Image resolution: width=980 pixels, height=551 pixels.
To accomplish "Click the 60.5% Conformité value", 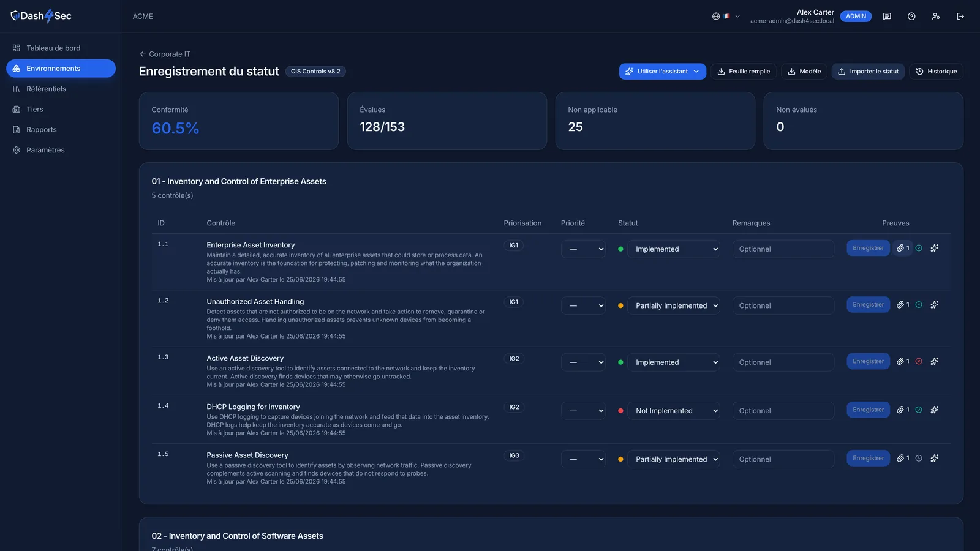I will click(175, 128).
